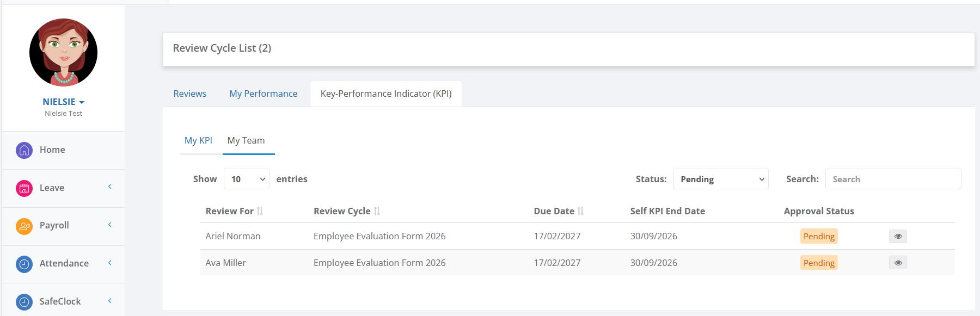Click the Leave calendar icon
This screenshot has width=980, height=316.
(24, 188)
